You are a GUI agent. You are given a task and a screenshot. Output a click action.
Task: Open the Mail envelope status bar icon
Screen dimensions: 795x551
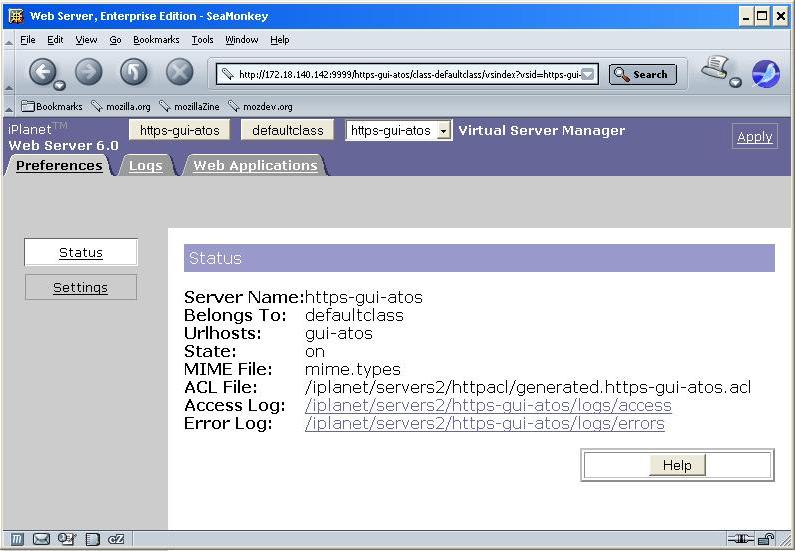point(41,539)
